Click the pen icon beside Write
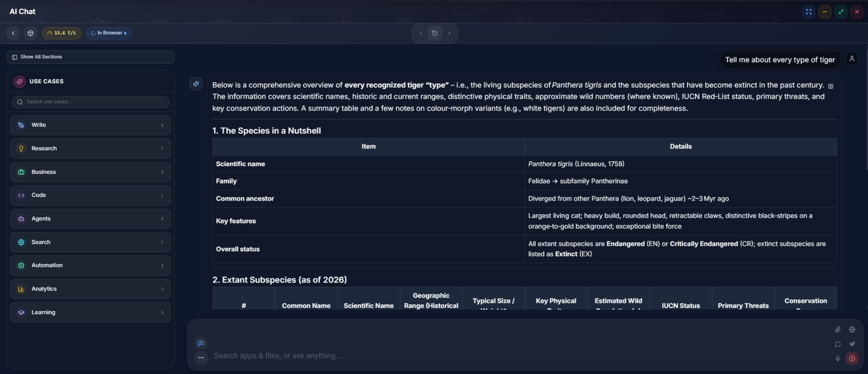868x374 pixels. point(21,125)
